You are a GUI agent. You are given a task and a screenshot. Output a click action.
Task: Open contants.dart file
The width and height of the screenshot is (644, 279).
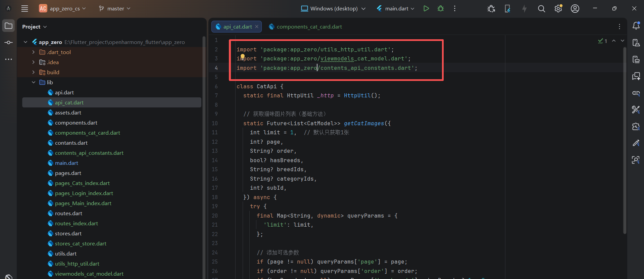[71, 143]
